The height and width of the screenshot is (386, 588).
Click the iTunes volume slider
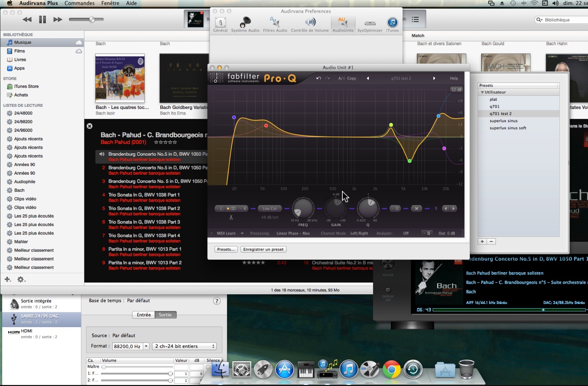coord(86,19)
